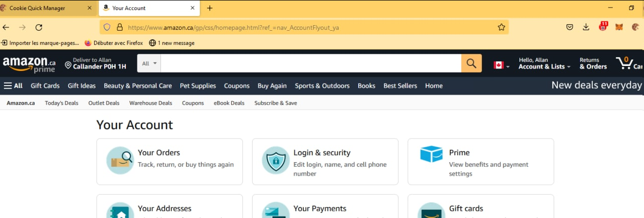Open Gift Ideas in navigation

tap(82, 86)
